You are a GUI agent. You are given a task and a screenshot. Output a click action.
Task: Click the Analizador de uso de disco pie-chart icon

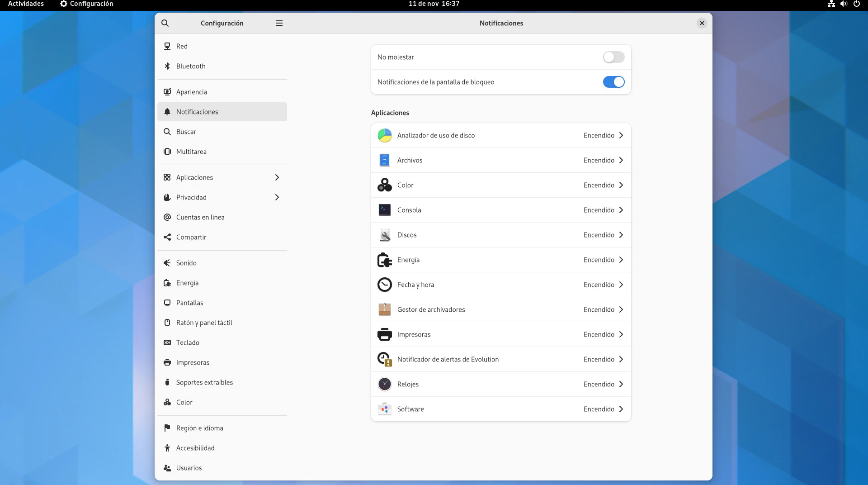tap(384, 135)
